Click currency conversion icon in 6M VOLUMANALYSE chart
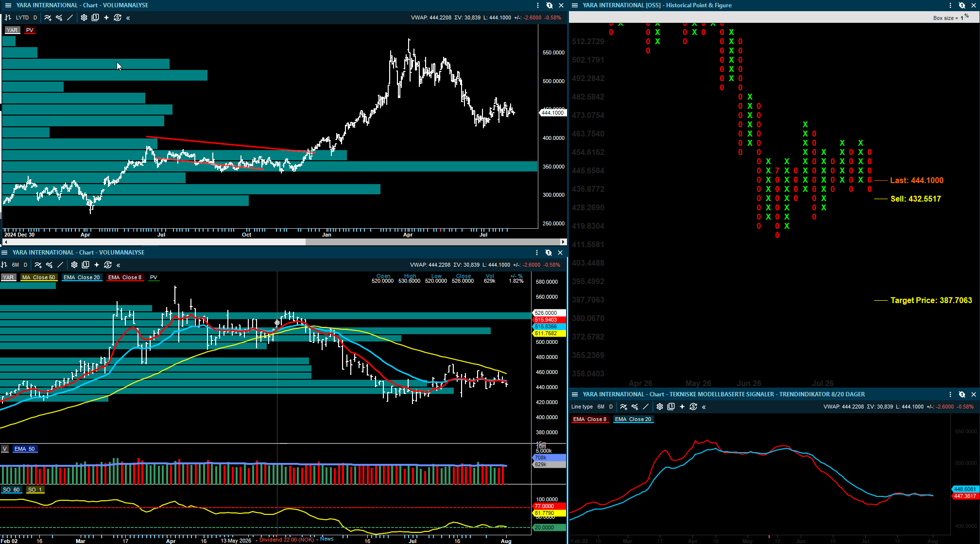This screenshot has height=544, width=980. (108, 265)
